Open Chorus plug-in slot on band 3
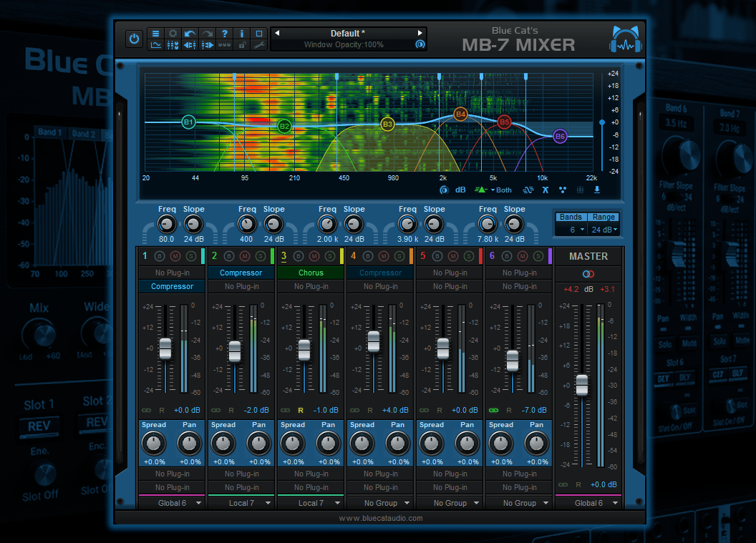Screen dimensions: 756x543 point(311,273)
